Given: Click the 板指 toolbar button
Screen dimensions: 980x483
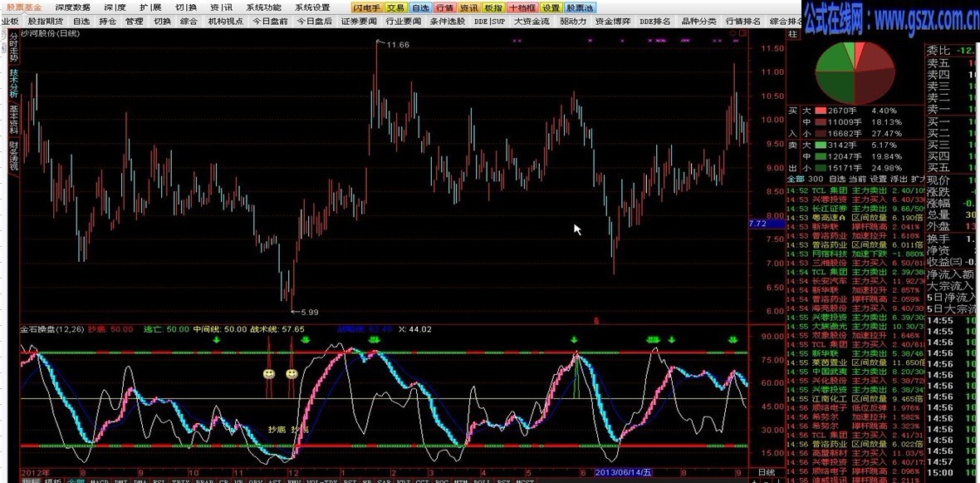Looking at the screenshot, I should [493, 8].
